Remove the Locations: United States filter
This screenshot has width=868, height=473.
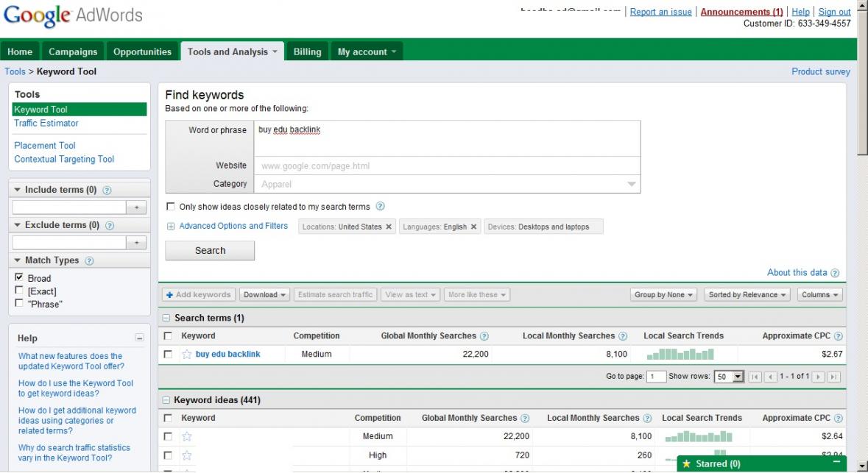389,227
